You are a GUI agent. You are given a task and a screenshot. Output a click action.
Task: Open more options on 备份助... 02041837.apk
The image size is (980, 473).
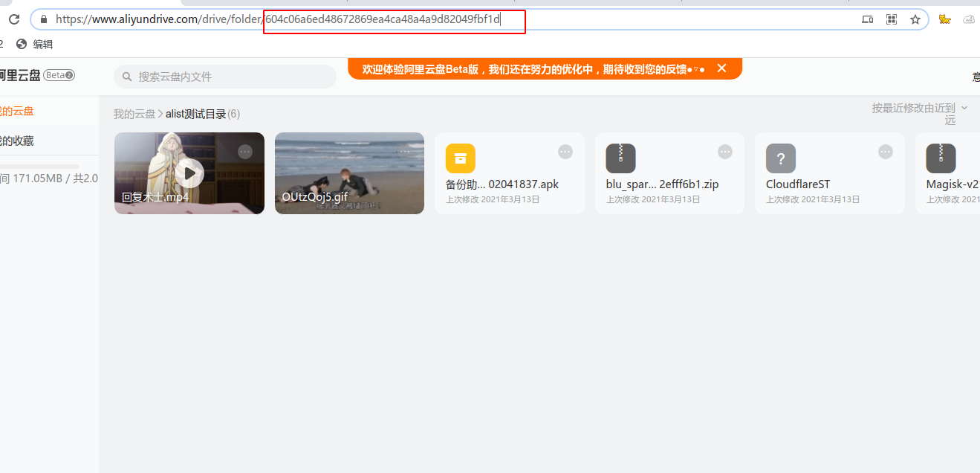point(565,152)
